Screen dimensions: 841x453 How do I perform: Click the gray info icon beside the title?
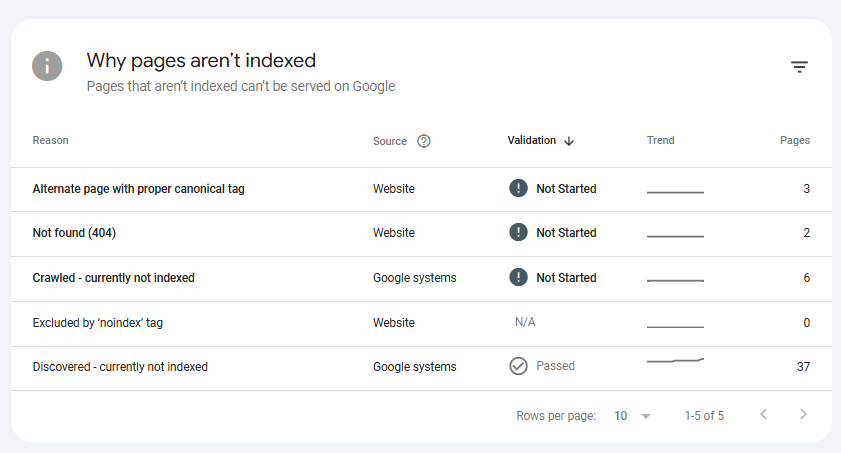[x=47, y=66]
